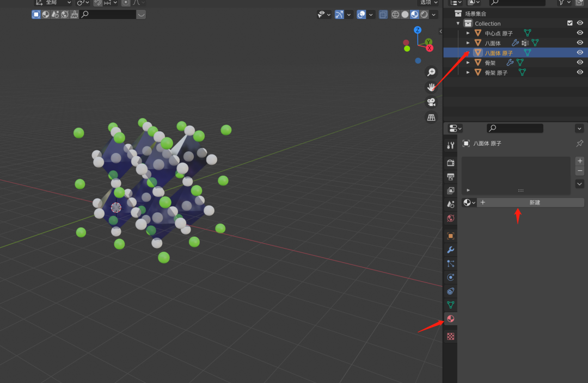Image resolution: width=588 pixels, height=383 pixels.
Task: Open the View Layer properties tab
Action: (450, 190)
